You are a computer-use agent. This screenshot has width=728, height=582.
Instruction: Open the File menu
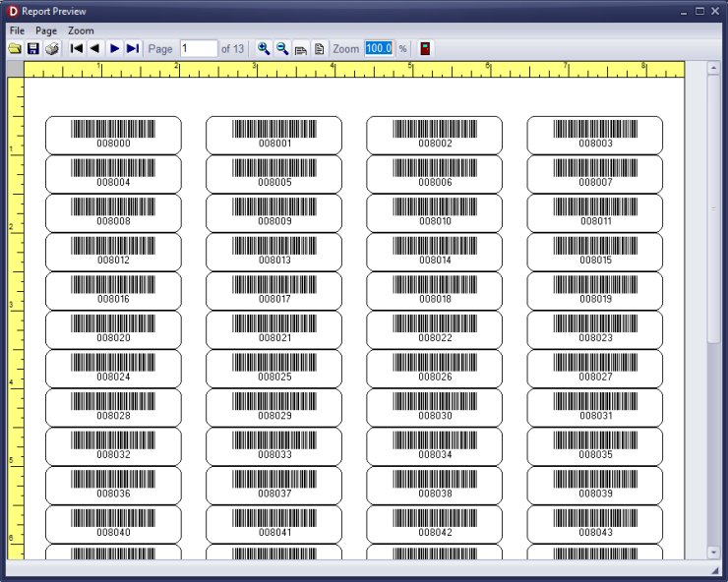click(17, 30)
